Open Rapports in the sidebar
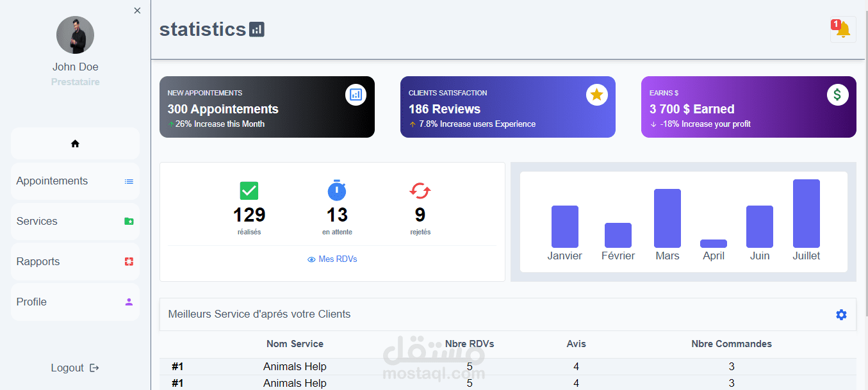The height and width of the screenshot is (390, 868). click(75, 262)
